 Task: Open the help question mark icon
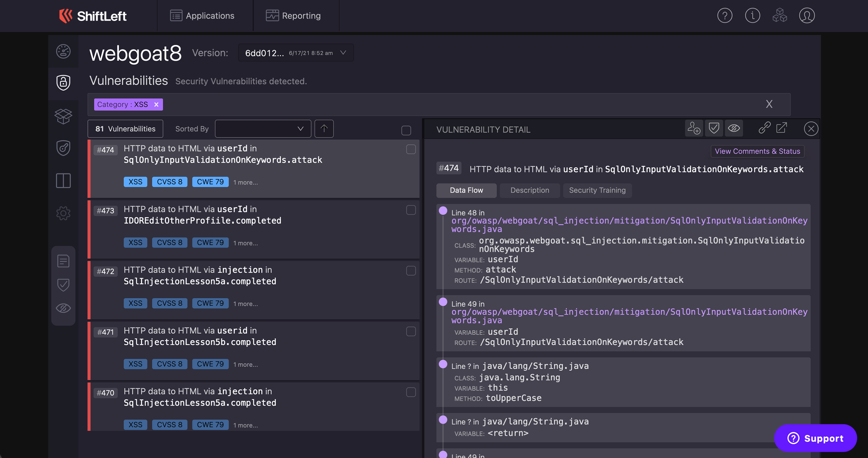pyautogui.click(x=724, y=16)
